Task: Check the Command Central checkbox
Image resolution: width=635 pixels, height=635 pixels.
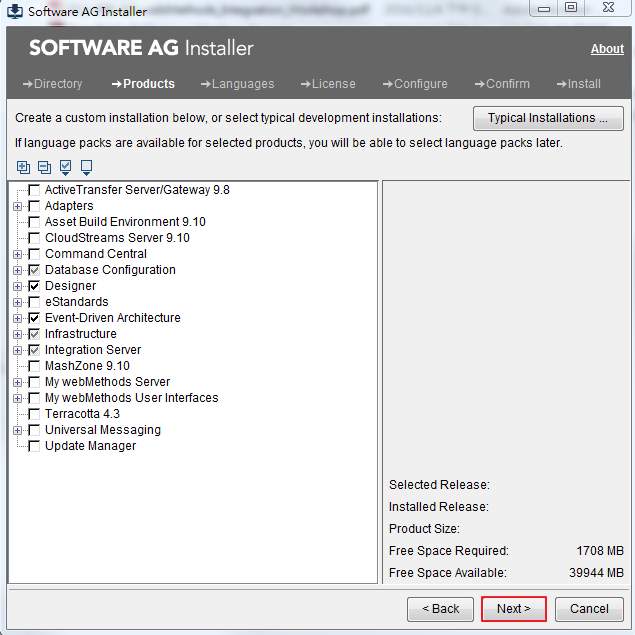Action: (x=34, y=254)
